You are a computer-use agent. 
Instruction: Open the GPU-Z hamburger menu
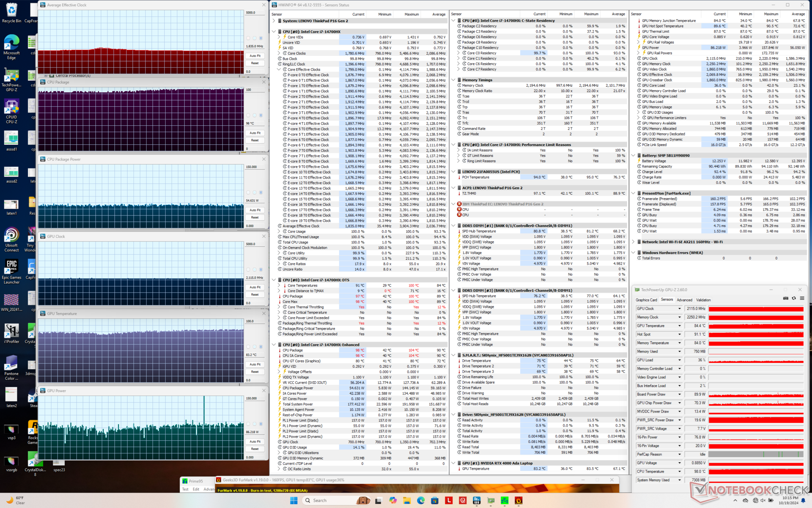pos(802,298)
